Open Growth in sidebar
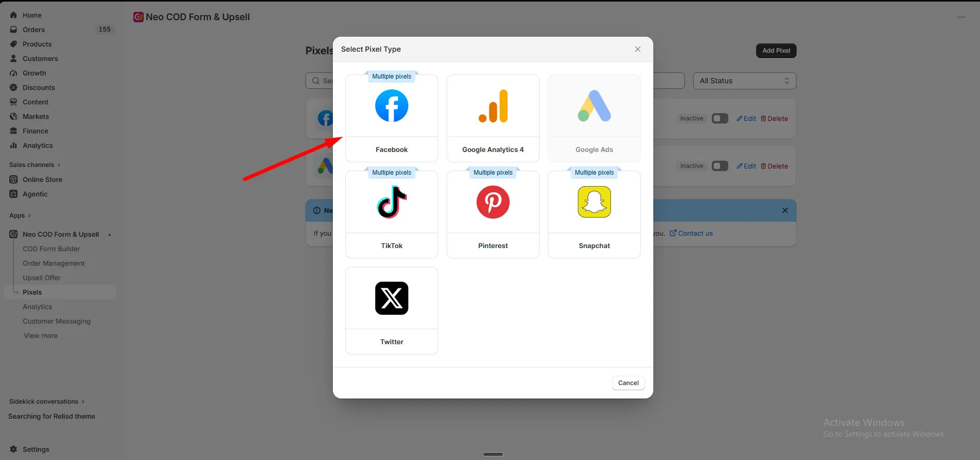 [x=34, y=73]
